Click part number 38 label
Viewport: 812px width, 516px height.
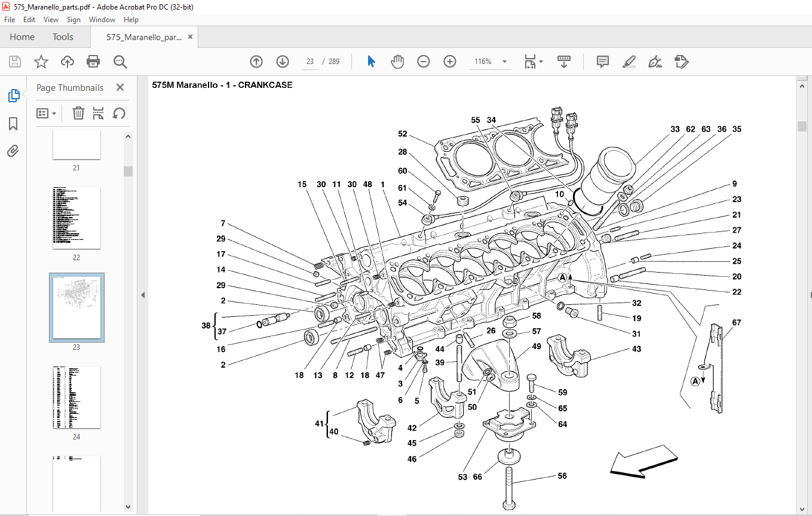[207, 326]
